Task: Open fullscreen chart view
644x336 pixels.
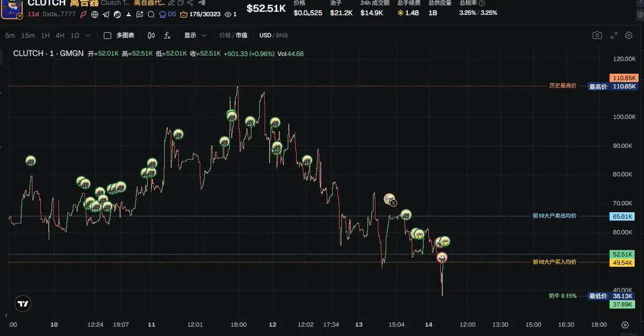Action: click(x=614, y=35)
